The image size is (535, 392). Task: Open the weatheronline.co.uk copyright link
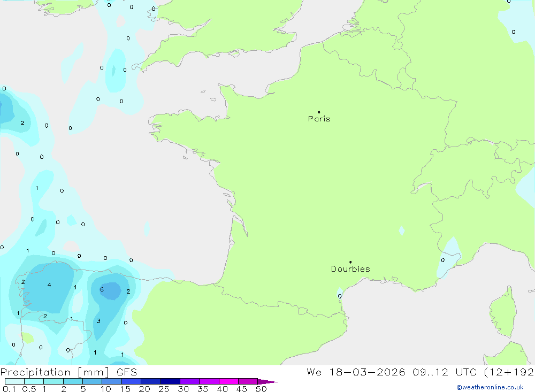click(490, 387)
